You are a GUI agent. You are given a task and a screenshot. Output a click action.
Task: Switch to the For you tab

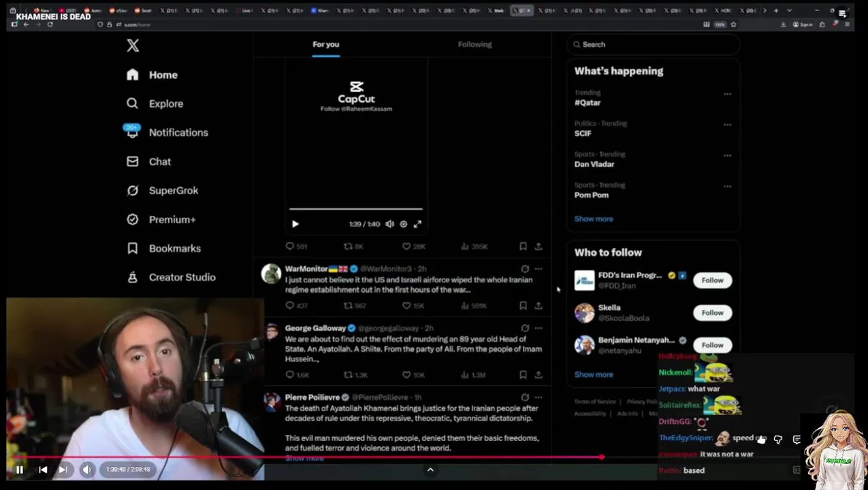(325, 44)
